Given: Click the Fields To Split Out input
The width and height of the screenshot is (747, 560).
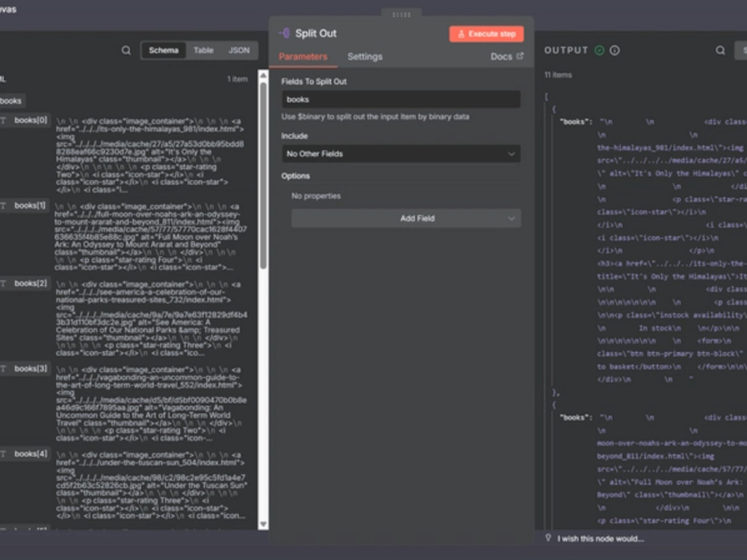Looking at the screenshot, I should (400, 99).
